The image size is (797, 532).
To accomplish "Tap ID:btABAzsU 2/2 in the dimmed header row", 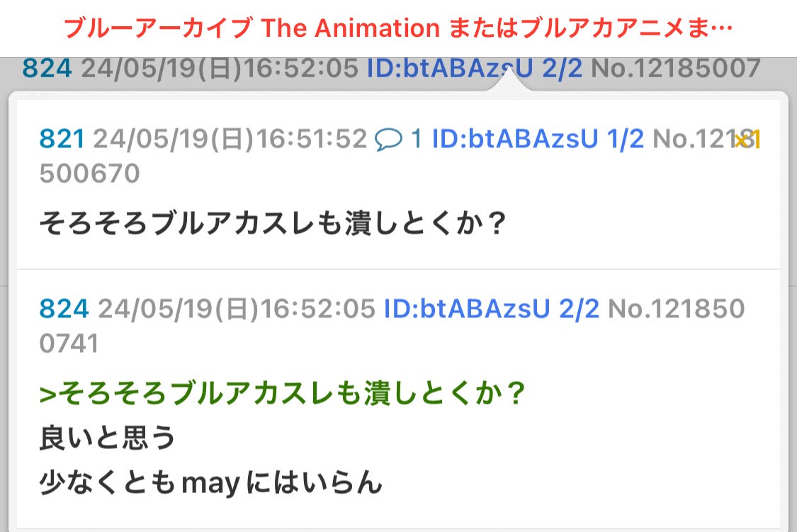I will click(474, 69).
